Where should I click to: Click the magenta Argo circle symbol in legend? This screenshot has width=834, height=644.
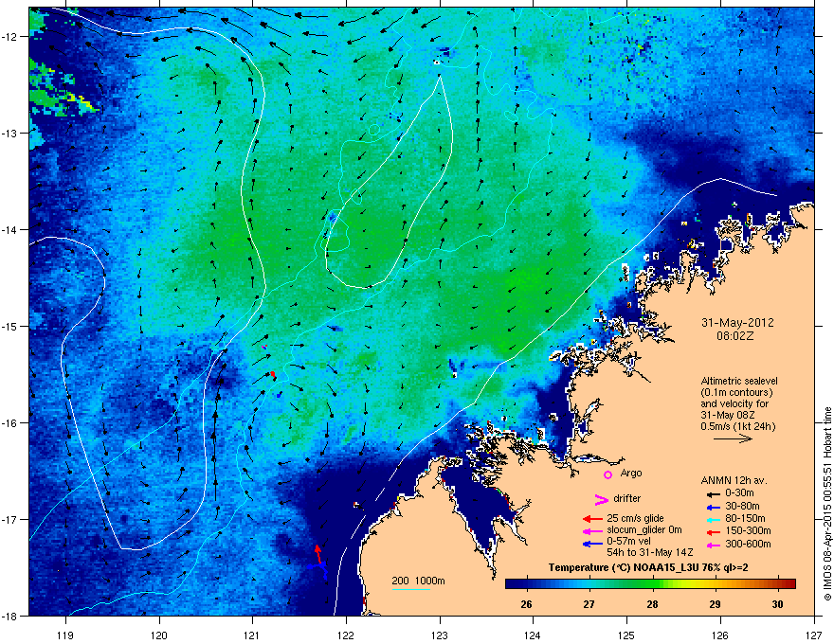click(x=607, y=474)
